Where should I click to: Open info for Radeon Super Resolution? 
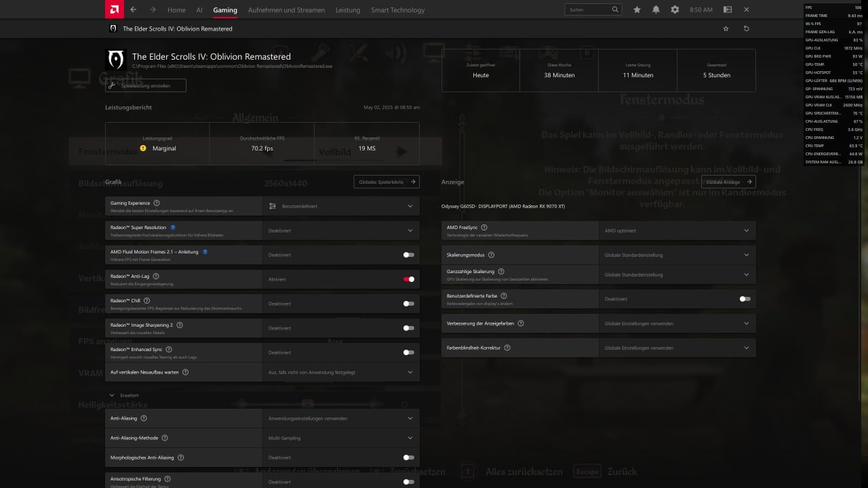coord(173,227)
